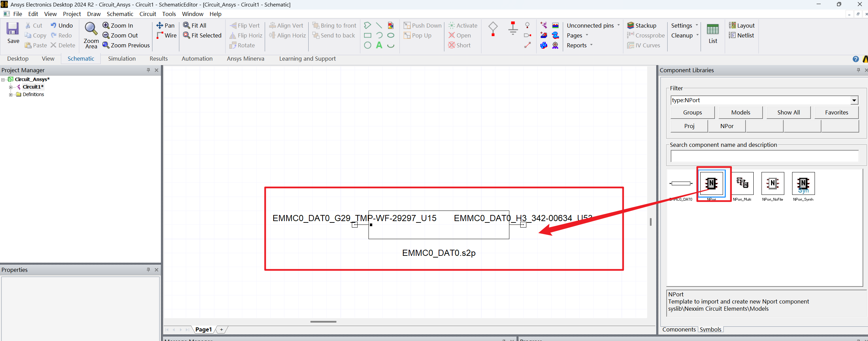Pin the Properties panel
The height and width of the screenshot is (341, 868).
(x=148, y=270)
